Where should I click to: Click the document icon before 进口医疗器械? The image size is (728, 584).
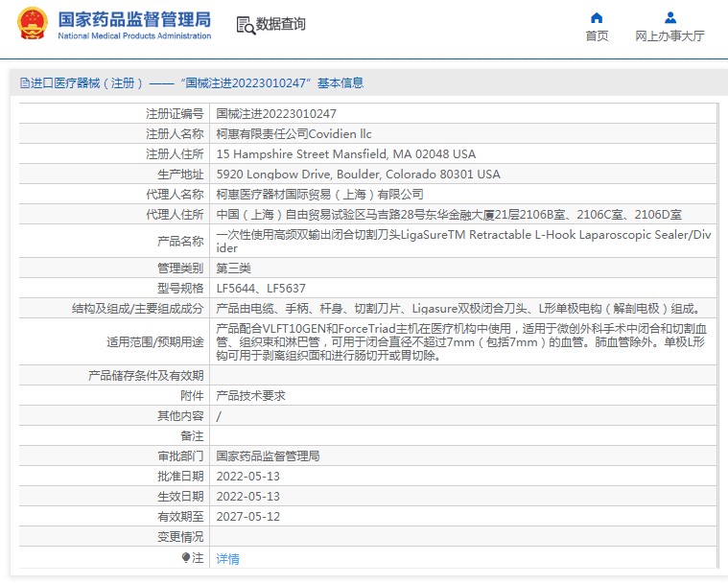[x=24, y=83]
